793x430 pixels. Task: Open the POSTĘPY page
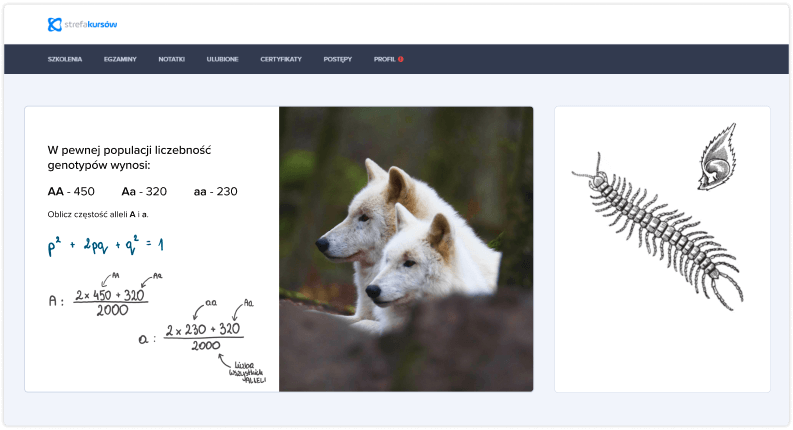tap(337, 59)
